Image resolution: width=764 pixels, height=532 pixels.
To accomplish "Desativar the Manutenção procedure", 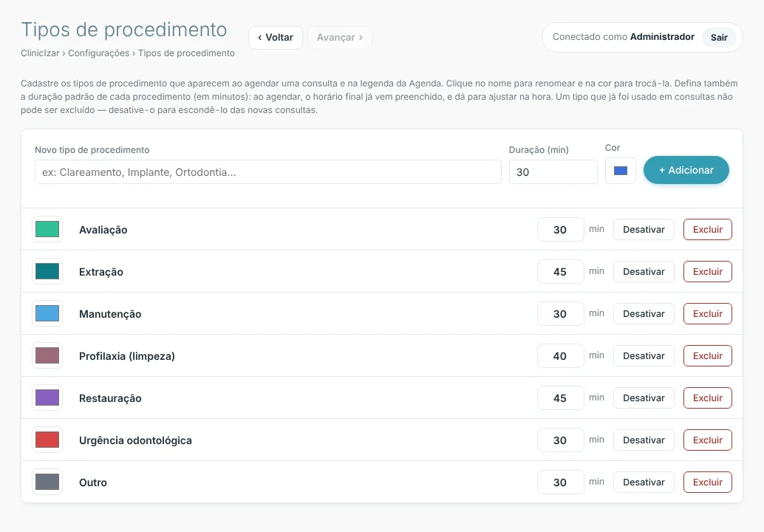I will pos(644,314).
